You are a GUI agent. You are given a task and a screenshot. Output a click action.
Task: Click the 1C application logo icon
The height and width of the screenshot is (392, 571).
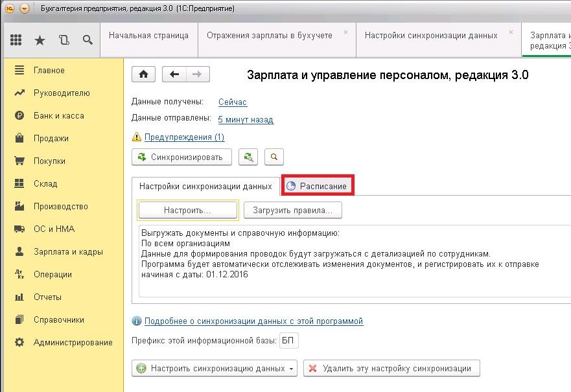click(x=10, y=8)
